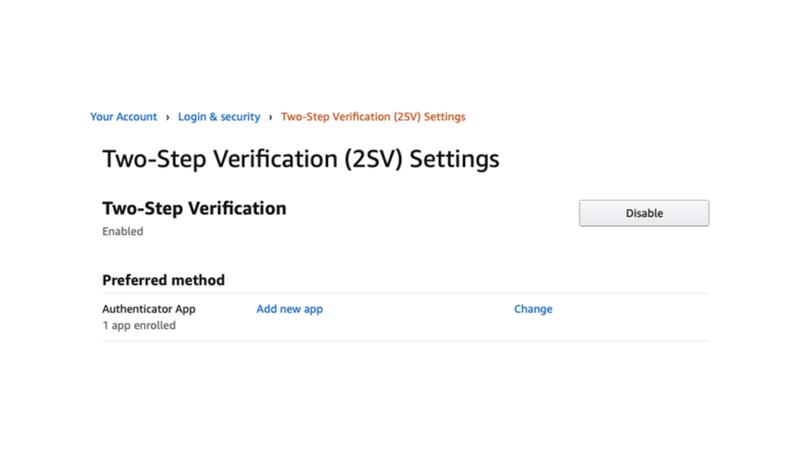Navigate back to the account home page
This screenshot has width=800, height=450.
pos(123,117)
